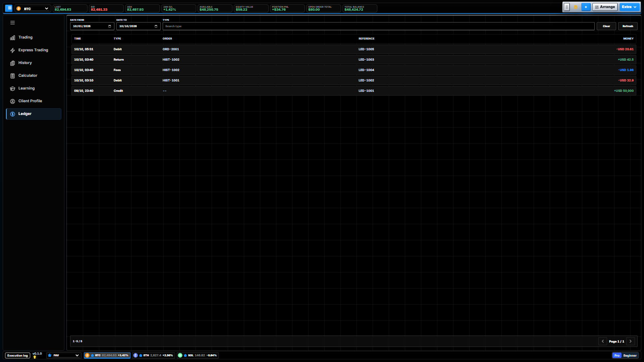Select the ETH ticker chip

[x=153, y=355]
